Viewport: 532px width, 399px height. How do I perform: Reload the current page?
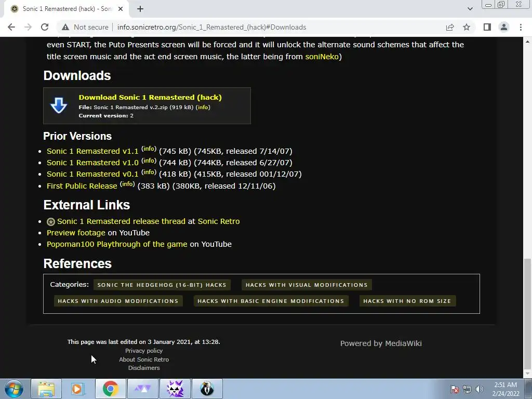pos(45,27)
